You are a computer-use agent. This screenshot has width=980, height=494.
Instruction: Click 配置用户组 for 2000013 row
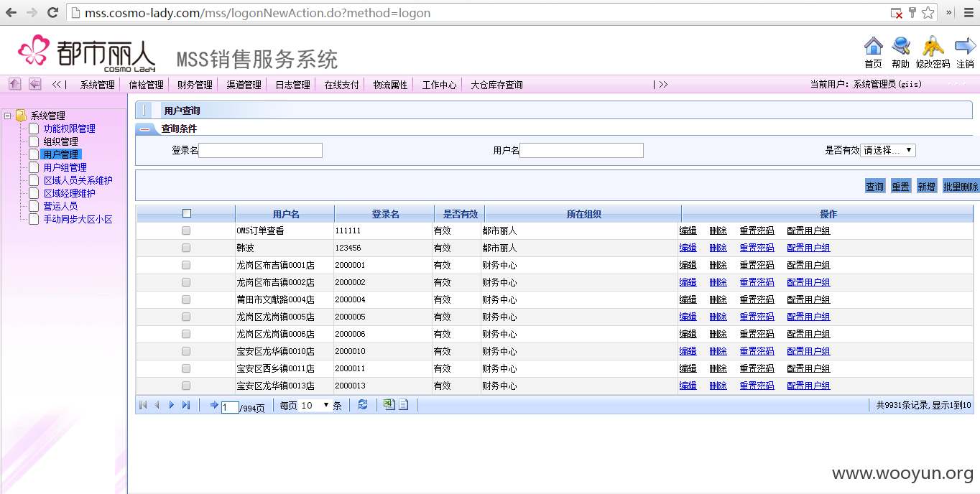click(x=808, y=386)
